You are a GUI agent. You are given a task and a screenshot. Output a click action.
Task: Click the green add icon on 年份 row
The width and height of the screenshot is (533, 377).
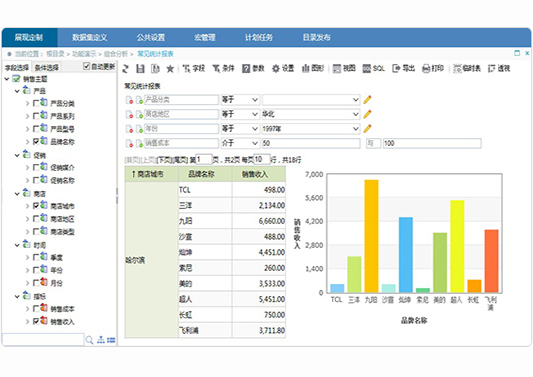pyautogui.click(x=139, y=129)
